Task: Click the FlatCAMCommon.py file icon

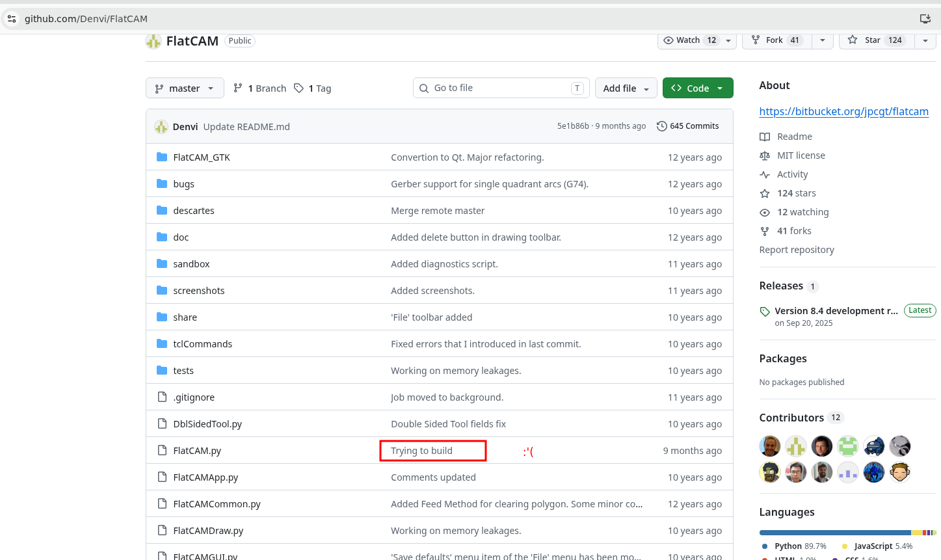Action: pyautogui.click(x=162, y=503)
